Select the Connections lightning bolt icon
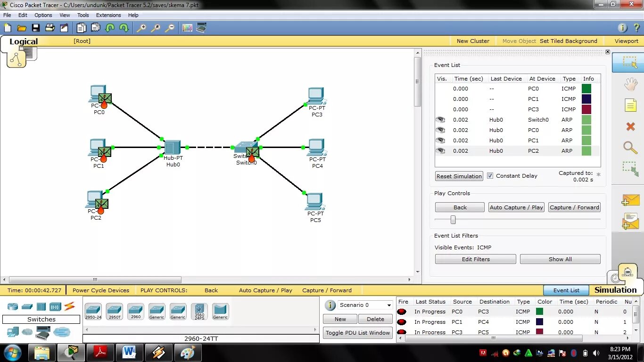This screenshot has width=644, height=362. pyautogui.click(x=69, y=306)
